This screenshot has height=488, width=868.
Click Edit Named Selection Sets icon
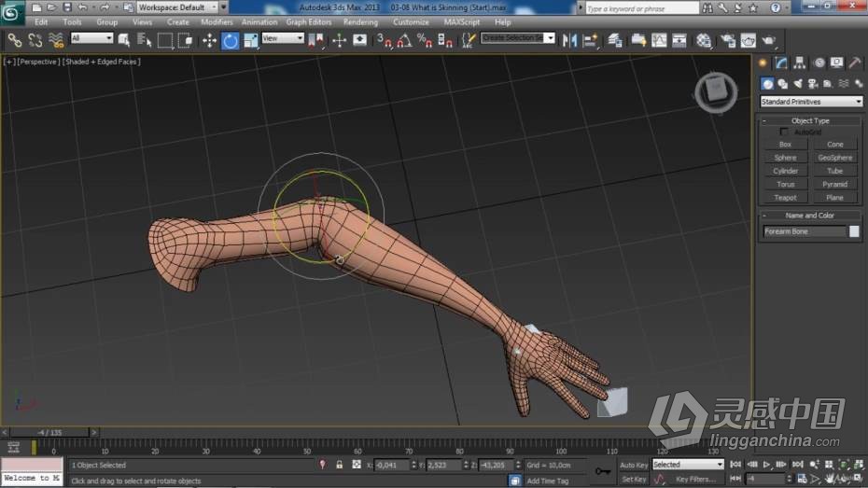tap(469, 40)
